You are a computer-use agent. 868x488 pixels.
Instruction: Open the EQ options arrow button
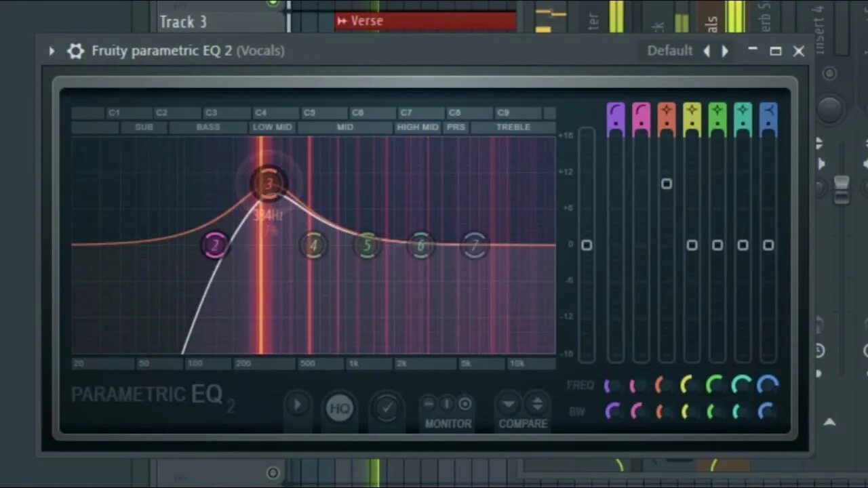[297, 406]
